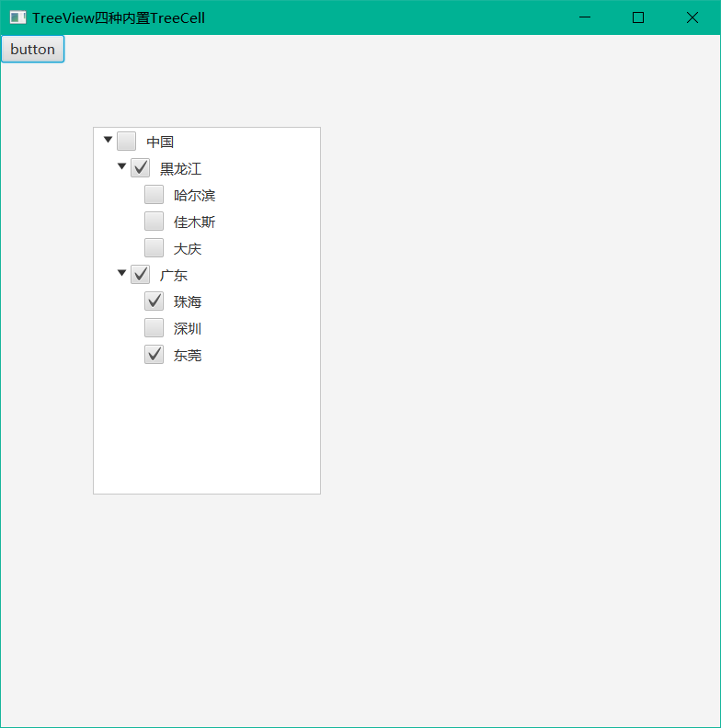
Task: Select the 大庆 tree row label
Action: [188, 249]
